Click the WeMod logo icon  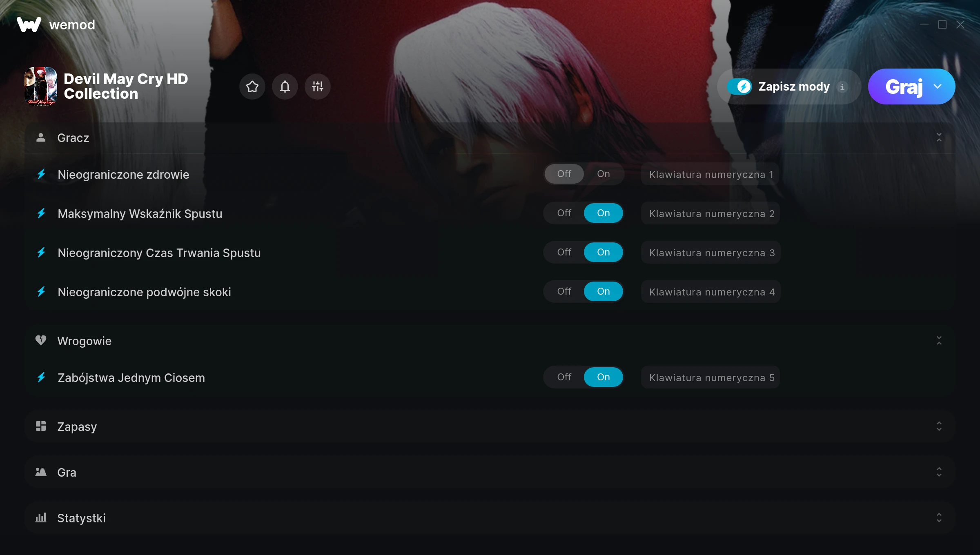click(x=29, y=24)
